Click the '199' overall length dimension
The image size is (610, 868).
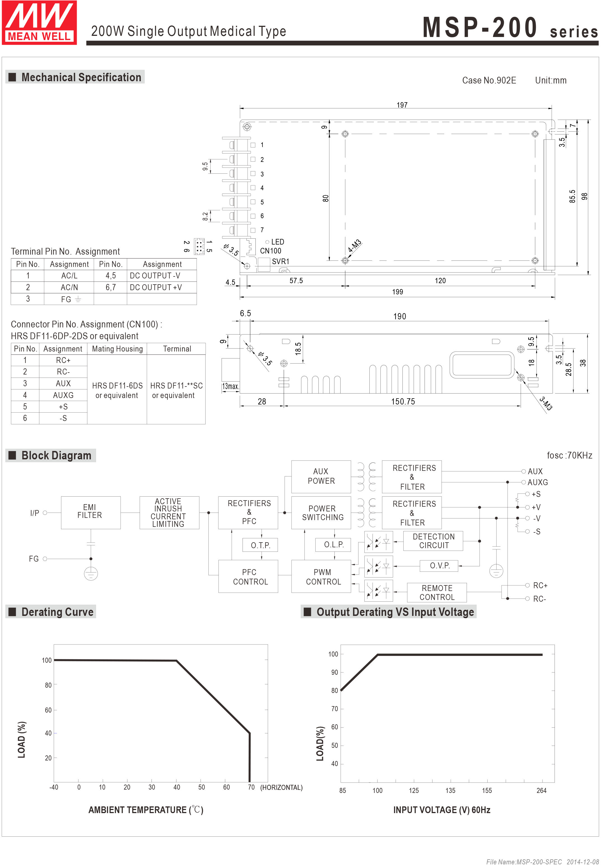[398, 292]
